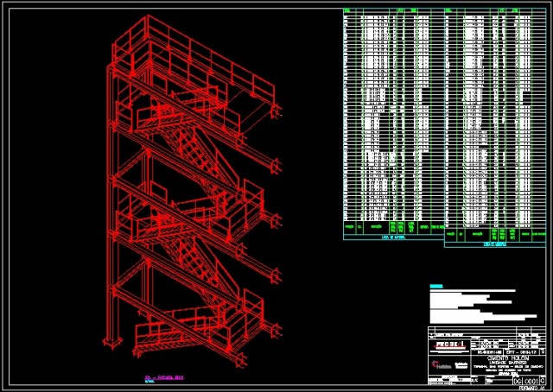Select the right material list table

495,121
